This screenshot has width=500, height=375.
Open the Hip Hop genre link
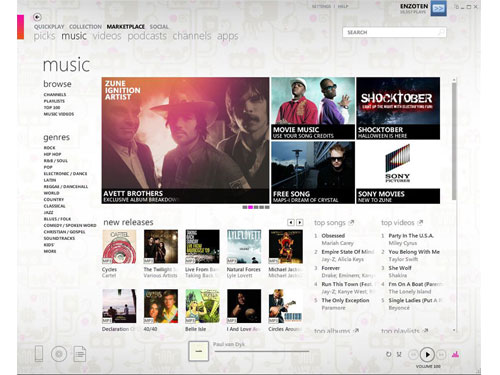click(x=52, y=154)
